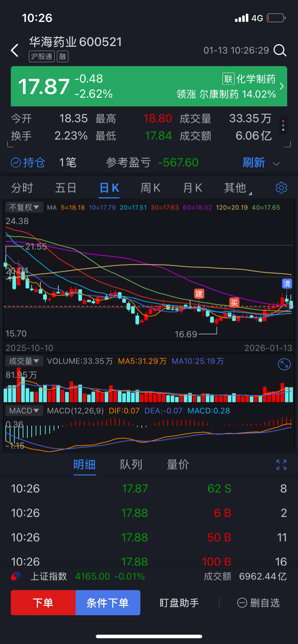Open 盯盘助手 watch assistant

[179, 603]
